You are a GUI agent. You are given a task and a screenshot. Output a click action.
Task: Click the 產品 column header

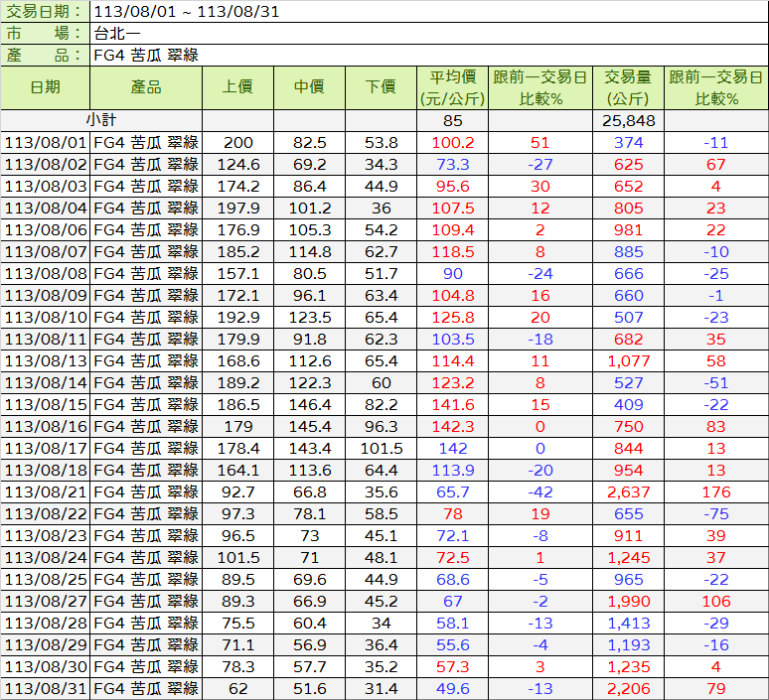click(x=145, y=87)
